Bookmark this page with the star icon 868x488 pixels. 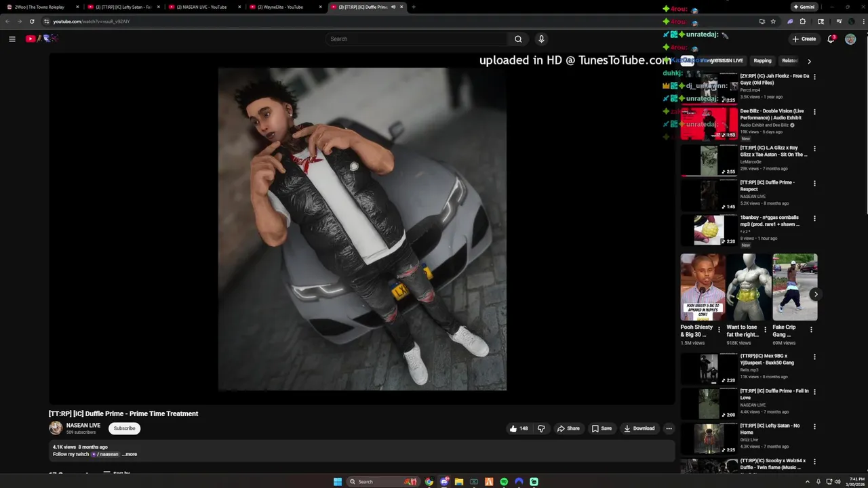tap(773, 21)
